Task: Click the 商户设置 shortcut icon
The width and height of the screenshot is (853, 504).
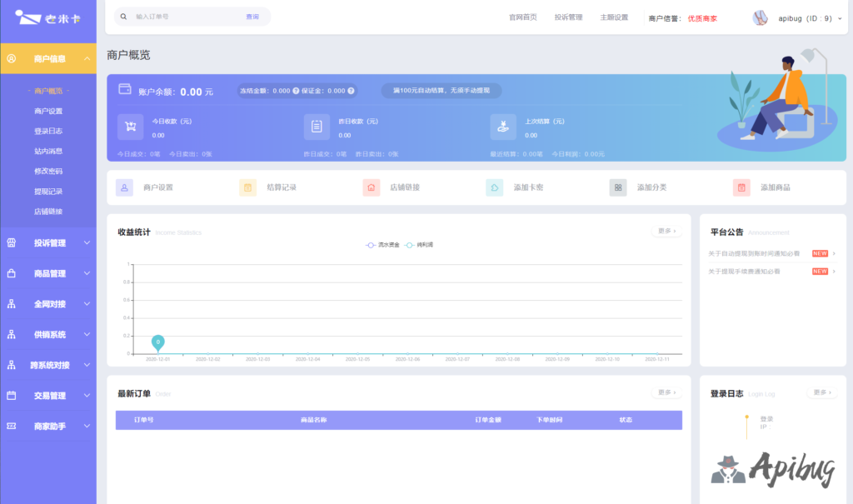Action: (124, 187)
